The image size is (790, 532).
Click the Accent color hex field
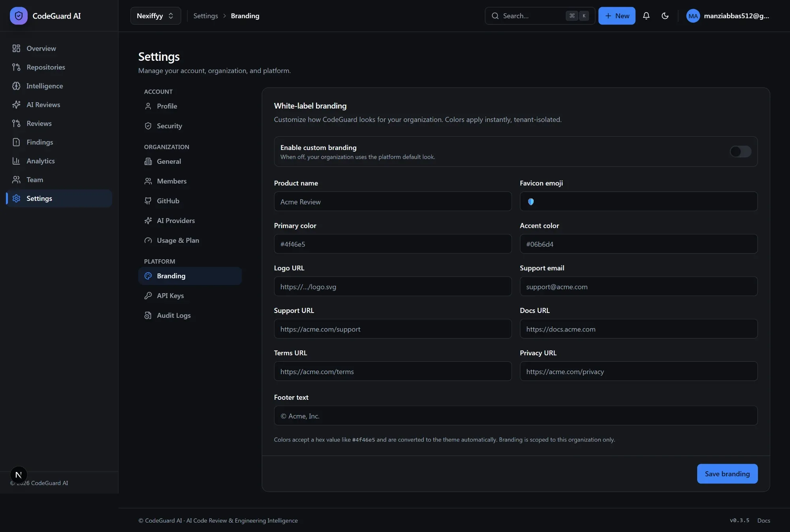coord(639,244)
